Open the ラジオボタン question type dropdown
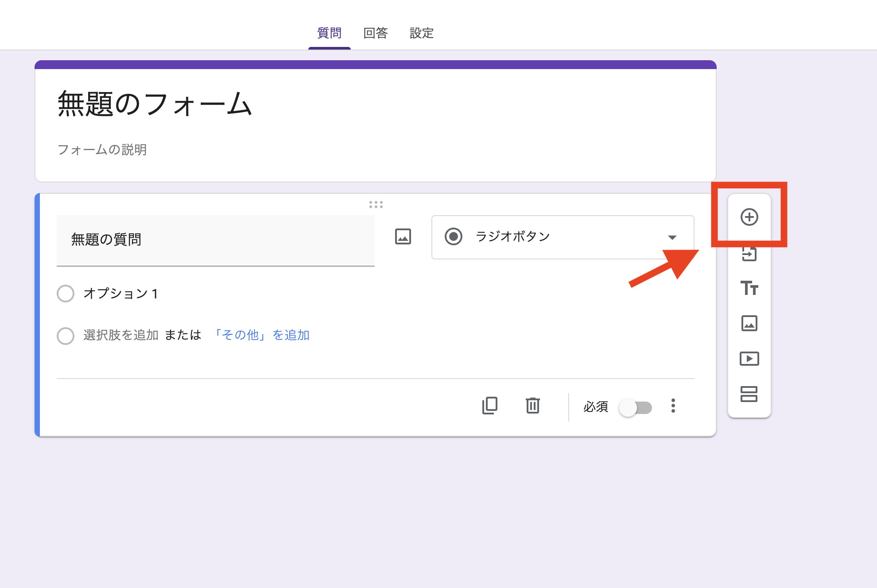 (x=563, y=237)
